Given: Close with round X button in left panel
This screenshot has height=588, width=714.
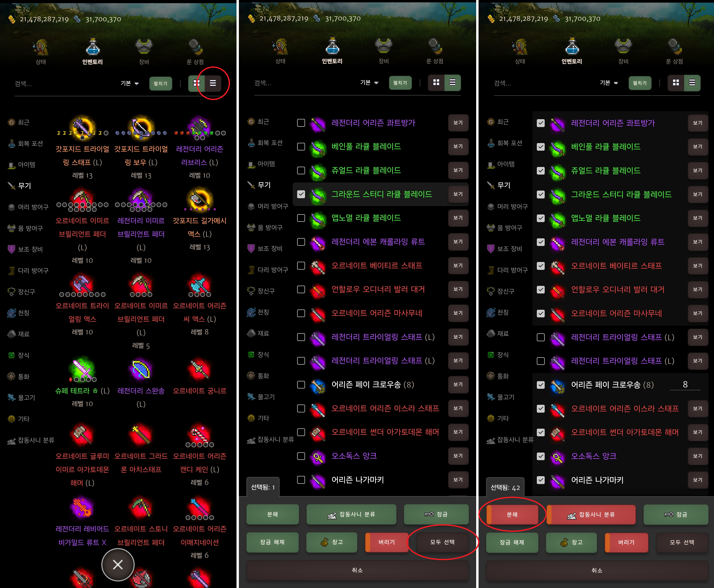Looking at the screenshot, I should click(118, 565).
